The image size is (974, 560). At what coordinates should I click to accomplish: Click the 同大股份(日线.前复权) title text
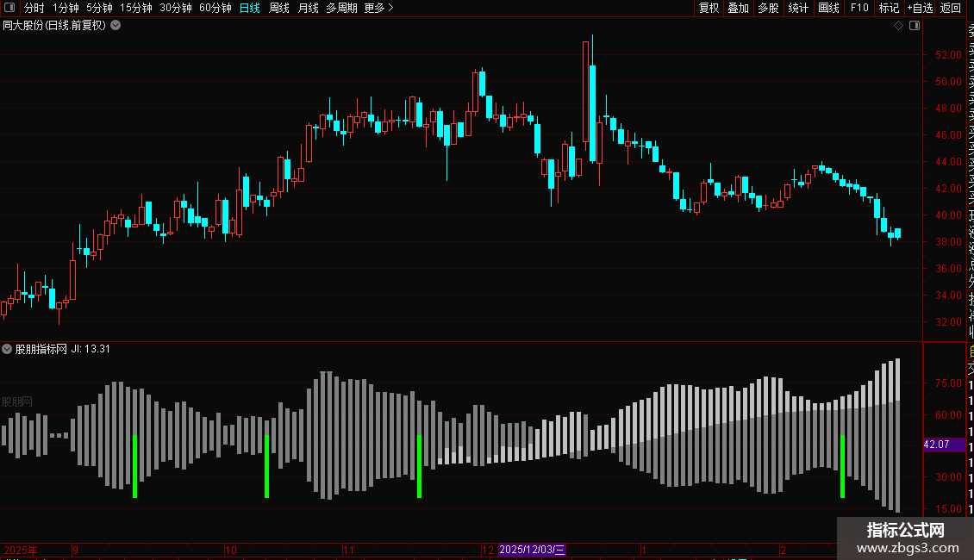54,26
